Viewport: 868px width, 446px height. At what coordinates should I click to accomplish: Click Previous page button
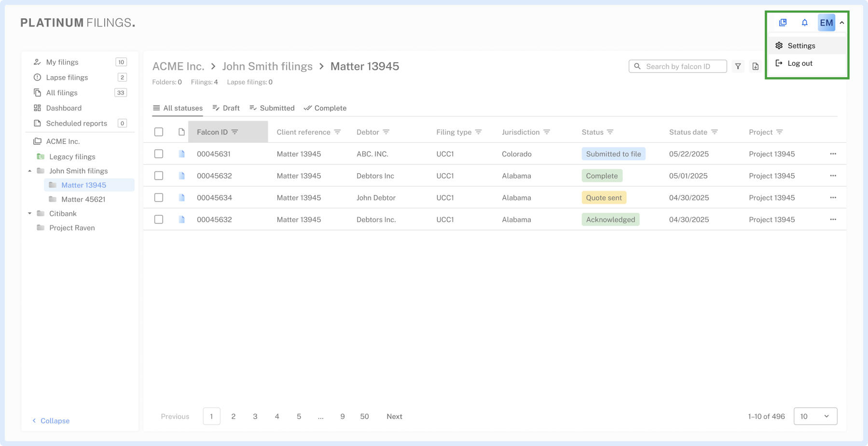point(175,417)
